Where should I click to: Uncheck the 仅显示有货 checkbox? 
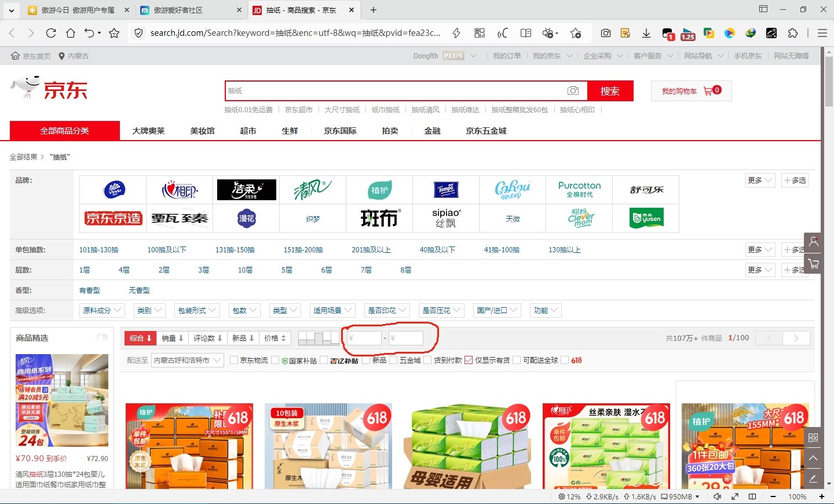pos(469,360)
